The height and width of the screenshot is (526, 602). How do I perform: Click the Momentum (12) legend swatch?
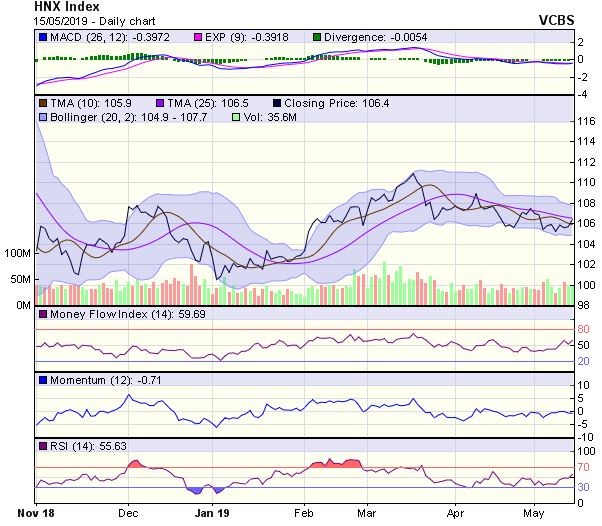click(43, 380)
